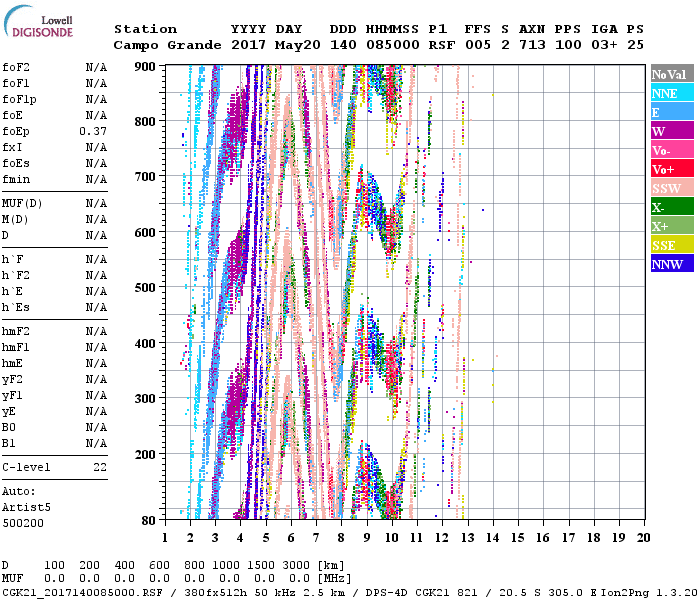
Task: Select the SSE yellow legend entry
Action: point(672,245)
